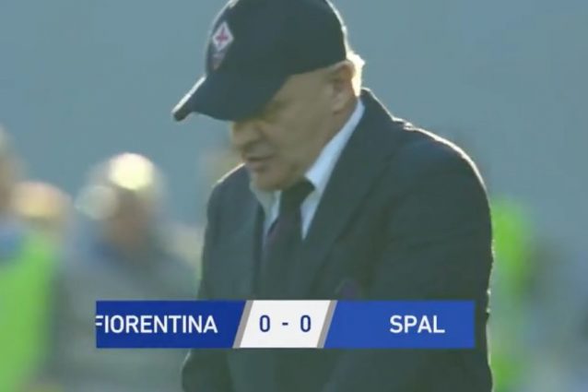588x392 pixels.
Task: Click the dash between the scores
Action: click(x=286, y=325)
